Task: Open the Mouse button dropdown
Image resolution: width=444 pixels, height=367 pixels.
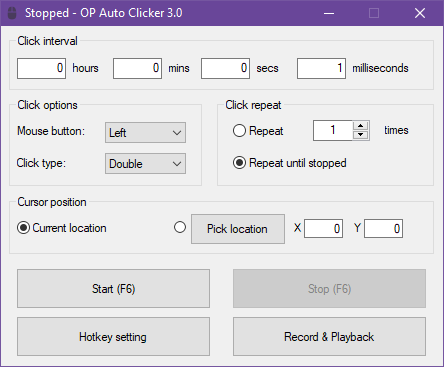Action: pos(145,132)
